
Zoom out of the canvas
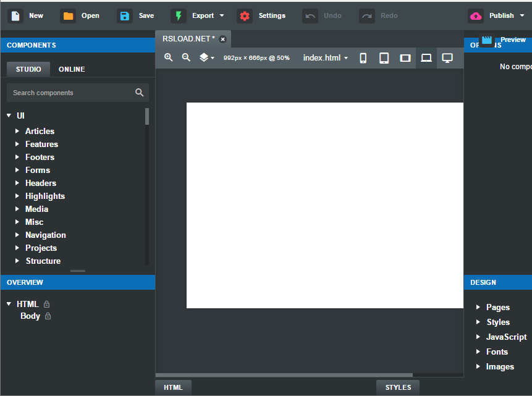coord(186,57)
